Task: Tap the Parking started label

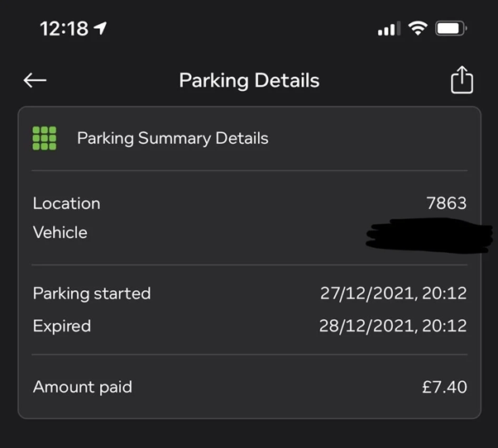Action: point(92,293)
